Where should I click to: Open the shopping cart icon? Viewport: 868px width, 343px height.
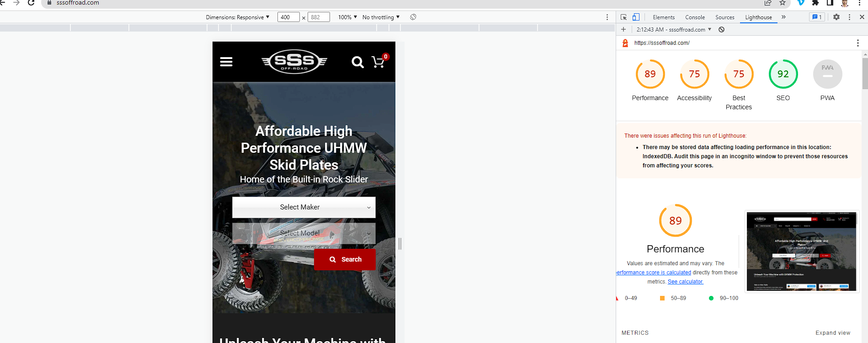pos(379,61)
